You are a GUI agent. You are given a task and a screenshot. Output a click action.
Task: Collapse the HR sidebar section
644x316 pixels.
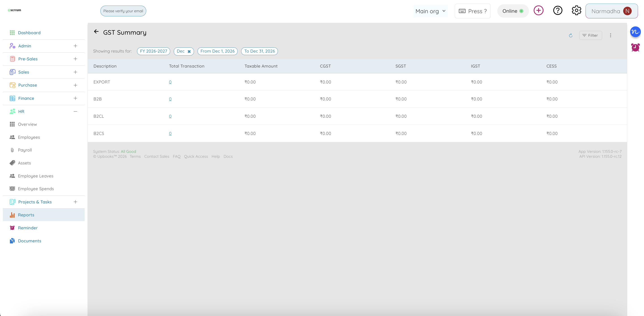[75, 111]
